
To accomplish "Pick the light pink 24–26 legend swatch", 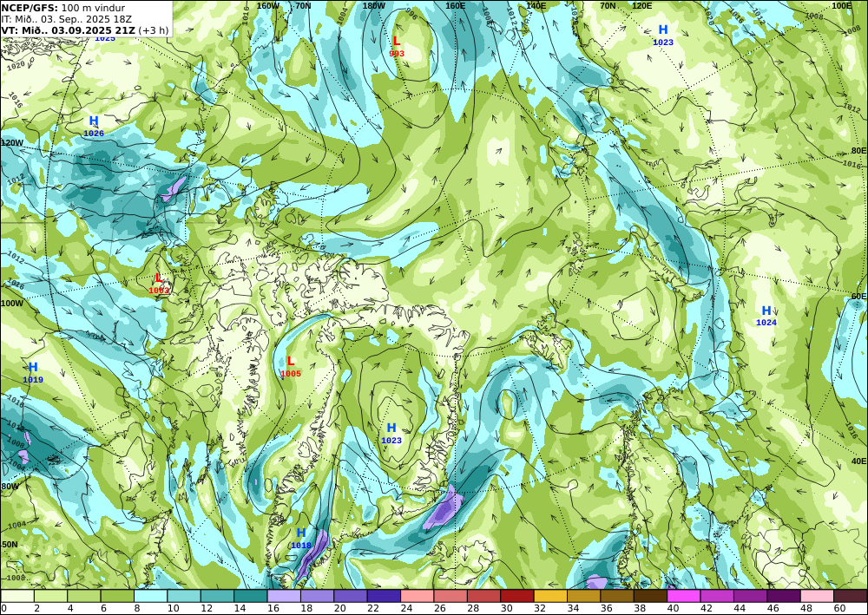I will [418, 596].
